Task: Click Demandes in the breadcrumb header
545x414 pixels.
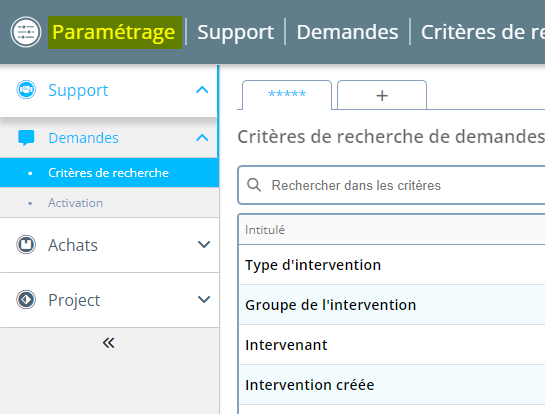Action: click(347, 32)
